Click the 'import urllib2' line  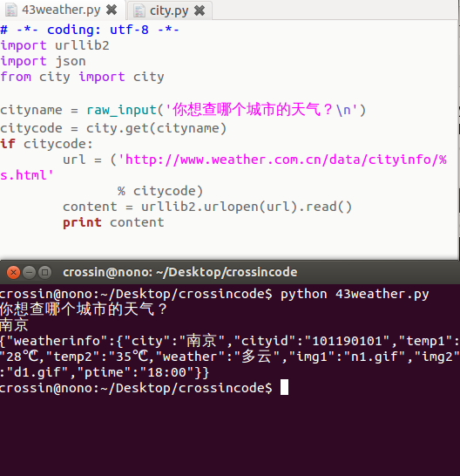pyautogui.click(x=55, y=45)
